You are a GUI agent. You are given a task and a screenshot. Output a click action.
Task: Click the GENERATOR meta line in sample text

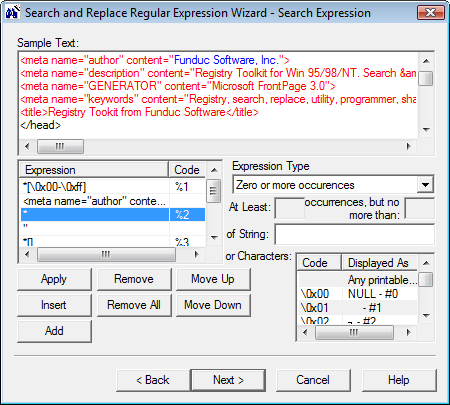coord(178,86)
